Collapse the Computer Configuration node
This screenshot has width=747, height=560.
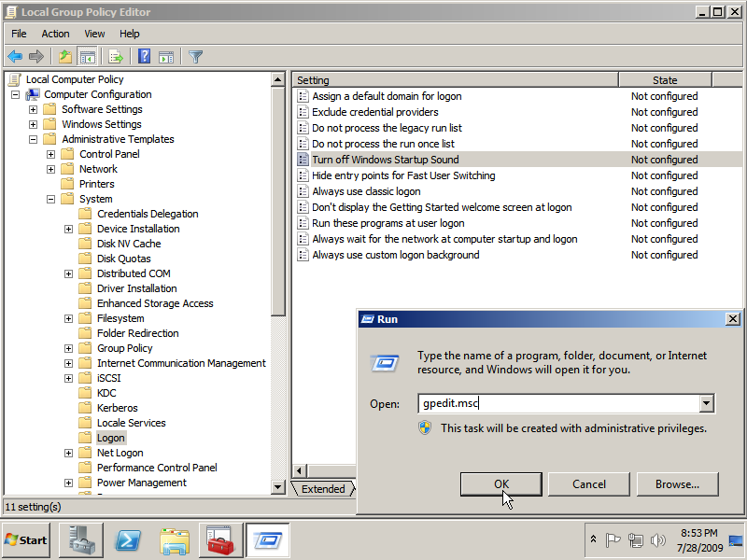pos(15,95)
